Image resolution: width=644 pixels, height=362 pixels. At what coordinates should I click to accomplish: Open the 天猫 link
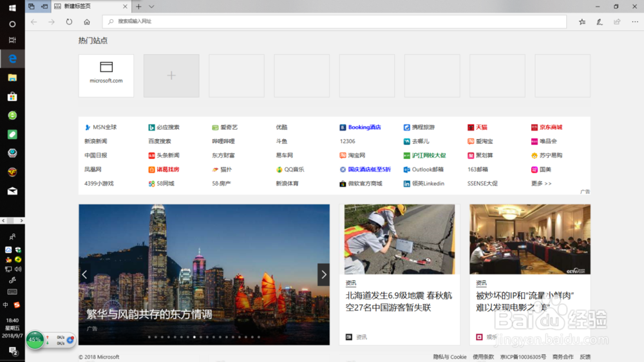[x=477, y=128]
